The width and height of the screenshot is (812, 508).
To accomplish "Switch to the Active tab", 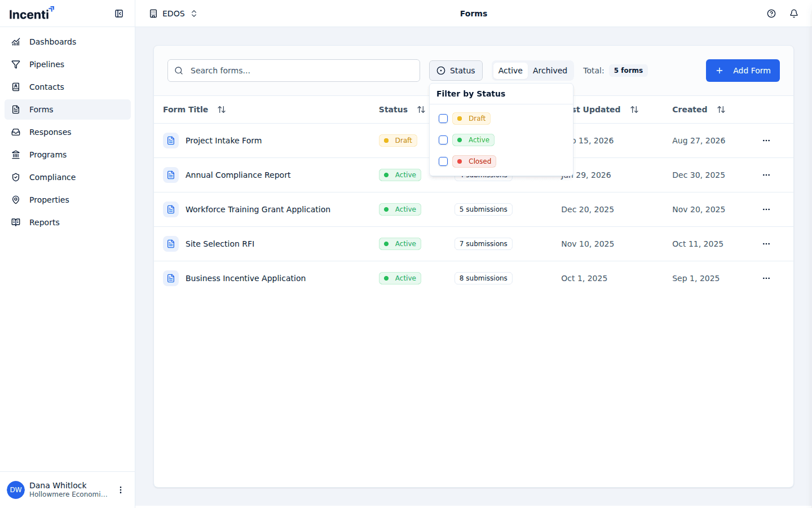I will [x=510, y=71].
